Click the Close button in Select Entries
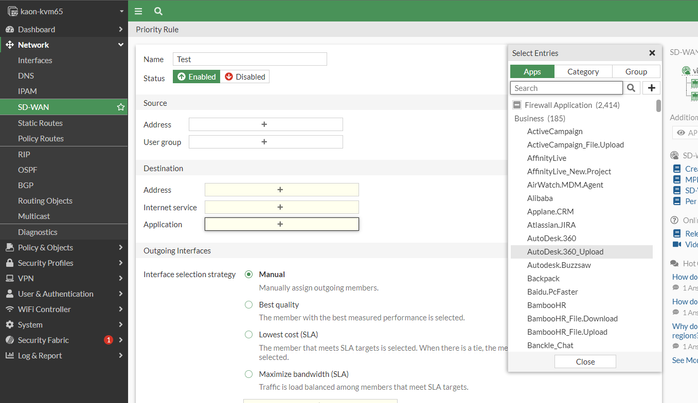The height and width of the screenshot is (403, 698). (x=585, y=361)
